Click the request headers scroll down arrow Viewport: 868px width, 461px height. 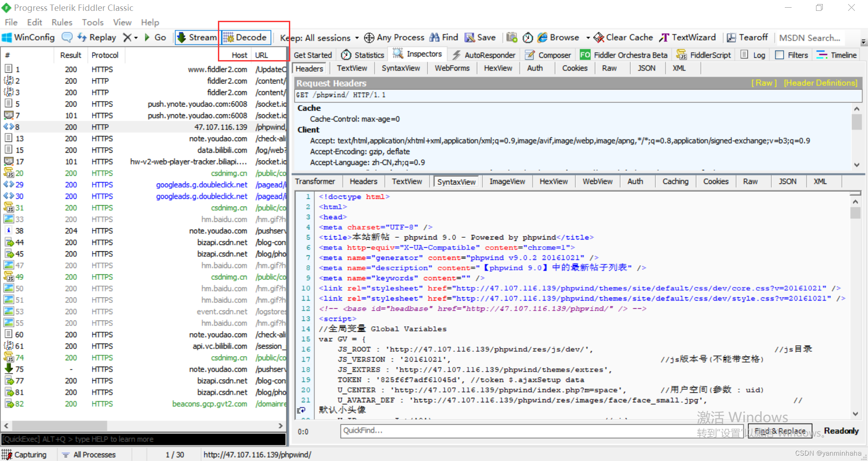point(856,165)
